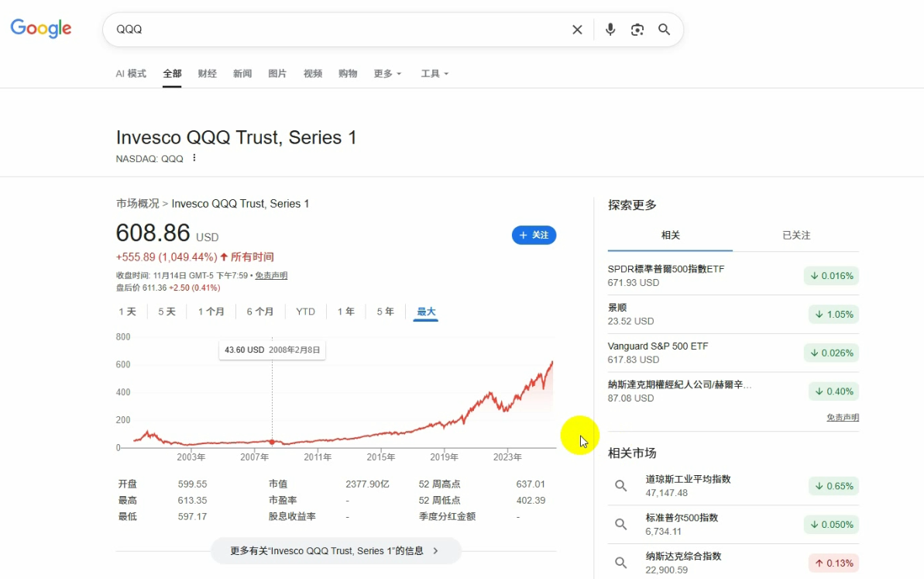Select the 1 个月 chart range
Screen dimensions: 924x579
pyautogui.click(x=211, y=312)
